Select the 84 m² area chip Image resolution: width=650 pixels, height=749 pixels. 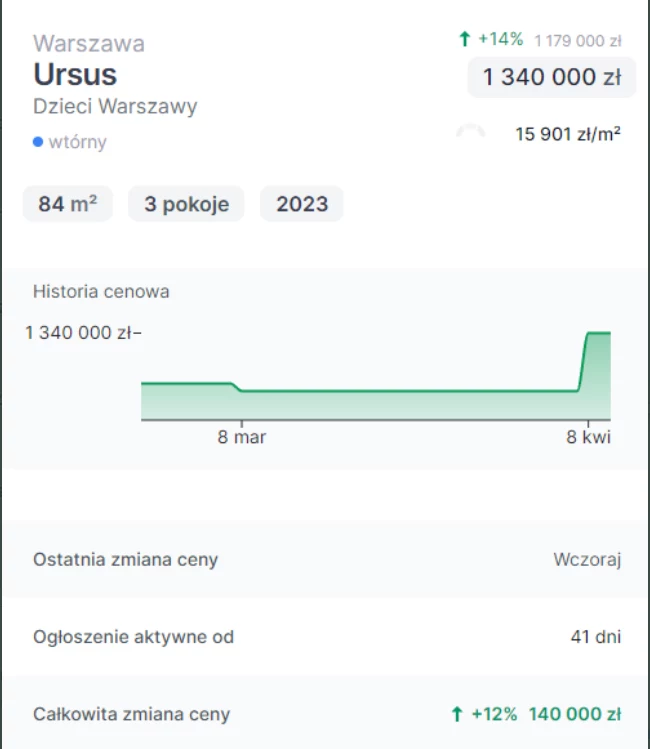68,204
